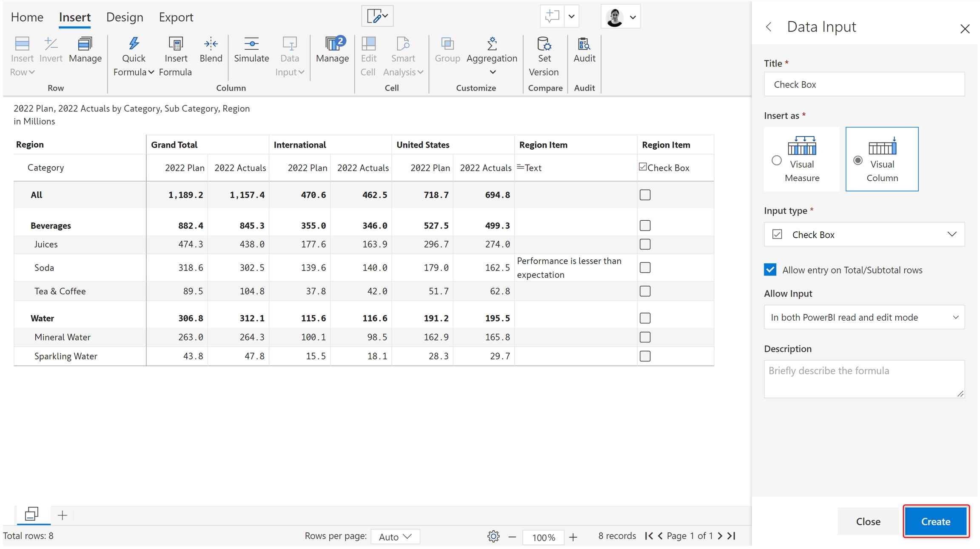Open the Export tab
This screenshot has width=980, height=549.
point(176,17)
